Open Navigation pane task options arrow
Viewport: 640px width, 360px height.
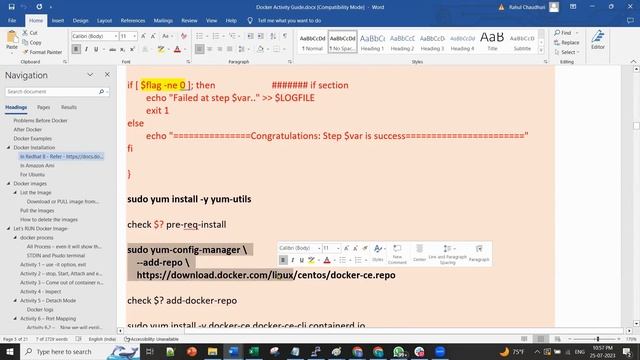[90, 75]
